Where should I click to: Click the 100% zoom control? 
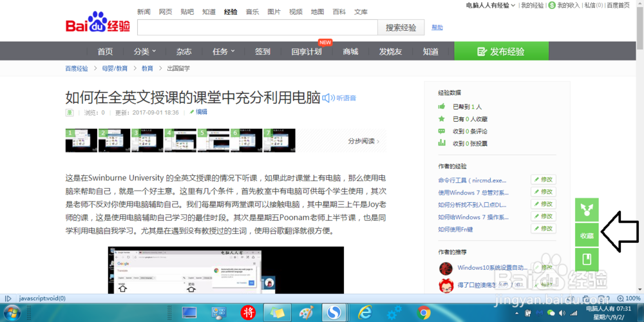pyautogui.click(x=629, y=299)
